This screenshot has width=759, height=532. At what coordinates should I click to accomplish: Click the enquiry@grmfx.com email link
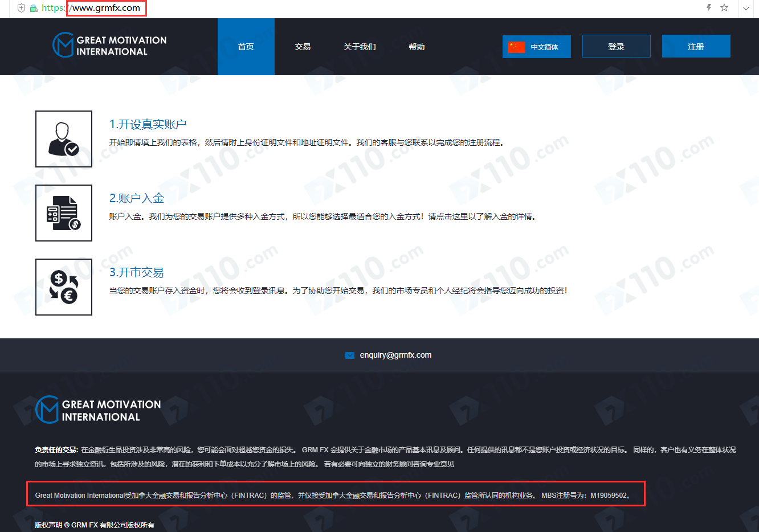coord(395,355)
